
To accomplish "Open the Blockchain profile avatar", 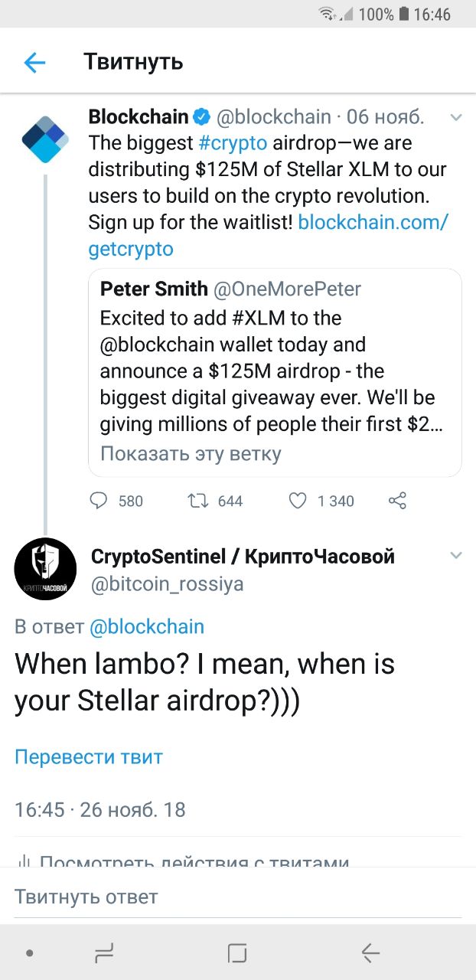I will (x=45, y=139).
